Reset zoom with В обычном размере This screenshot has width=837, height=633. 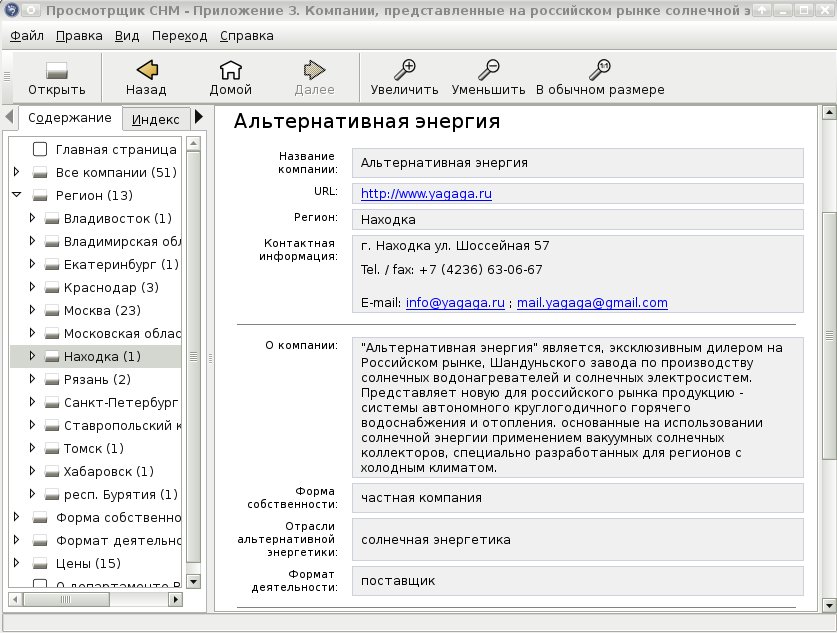(601, 78)
